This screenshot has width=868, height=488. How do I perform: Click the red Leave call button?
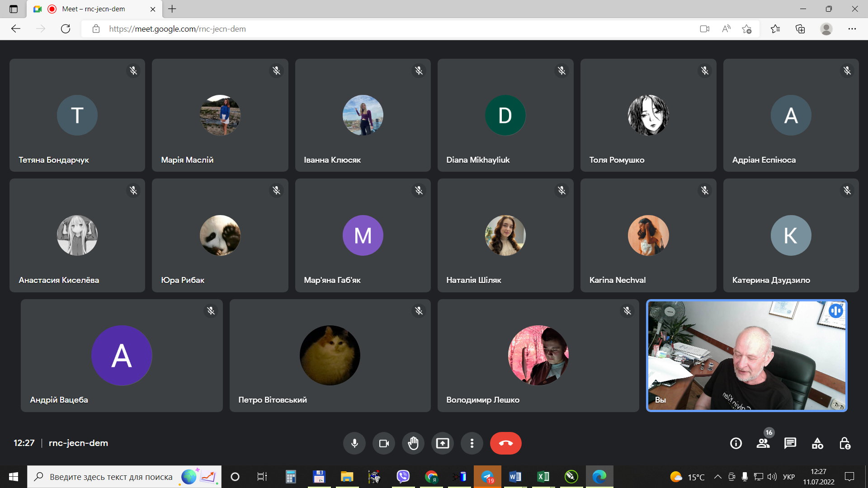(505, 443)
